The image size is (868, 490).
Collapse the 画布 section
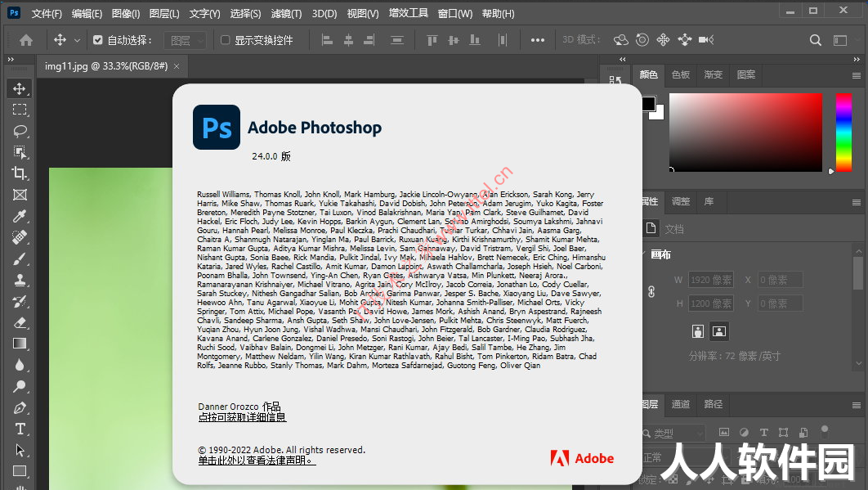643,254
